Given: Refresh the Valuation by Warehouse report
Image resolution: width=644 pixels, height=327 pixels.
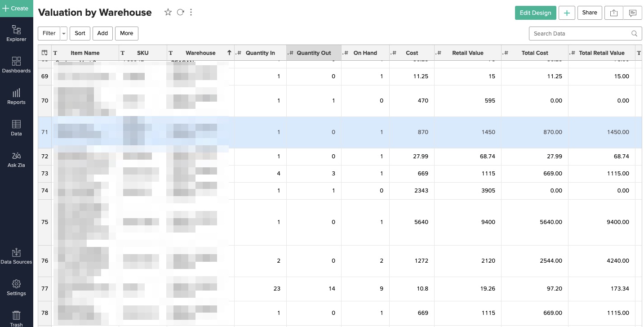Looking at the screenshot, I should (x=180, y=12).
